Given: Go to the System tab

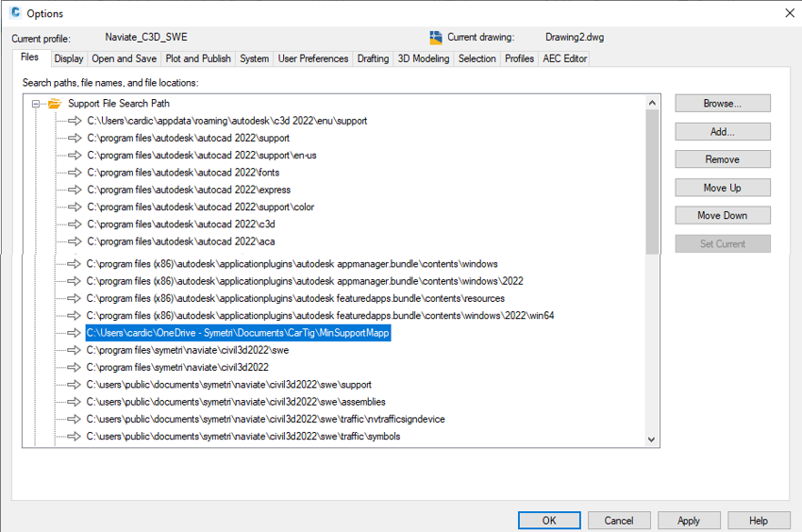Looking at the screenshot, I should click(254, 58).
